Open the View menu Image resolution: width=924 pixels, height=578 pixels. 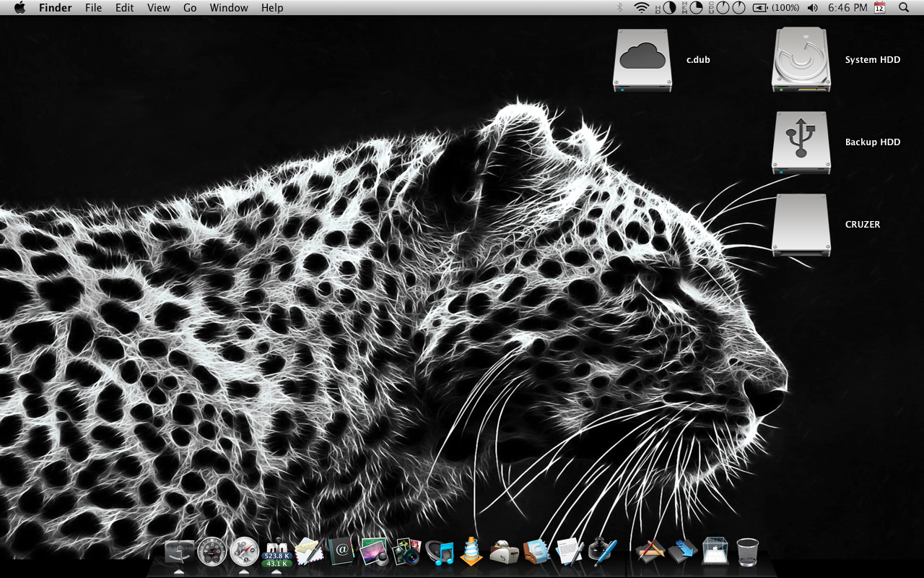coord(158,8)
